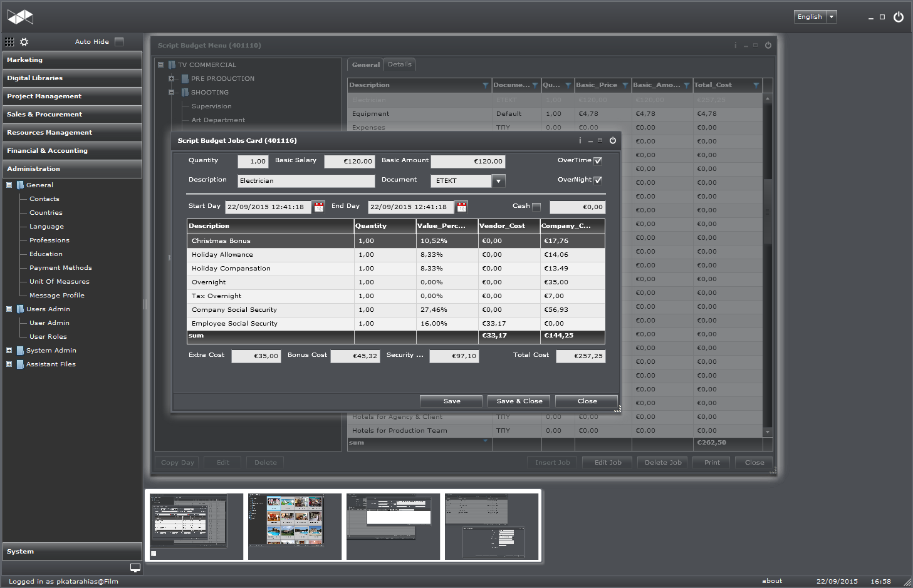This screenshot has height=588, width=913.
Task: Uncheck the OverNight checkbox
Action: (598, 180)
